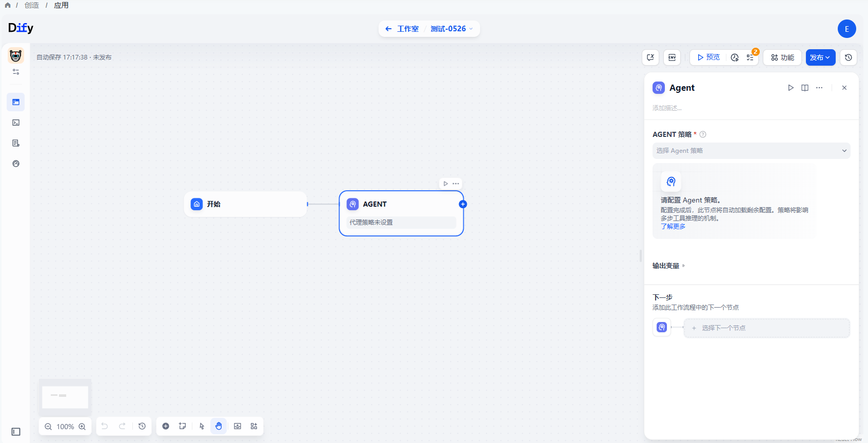Open the checklist with 2 issues
This screenshot has height=443, width=868.
(x=751, y=57)
